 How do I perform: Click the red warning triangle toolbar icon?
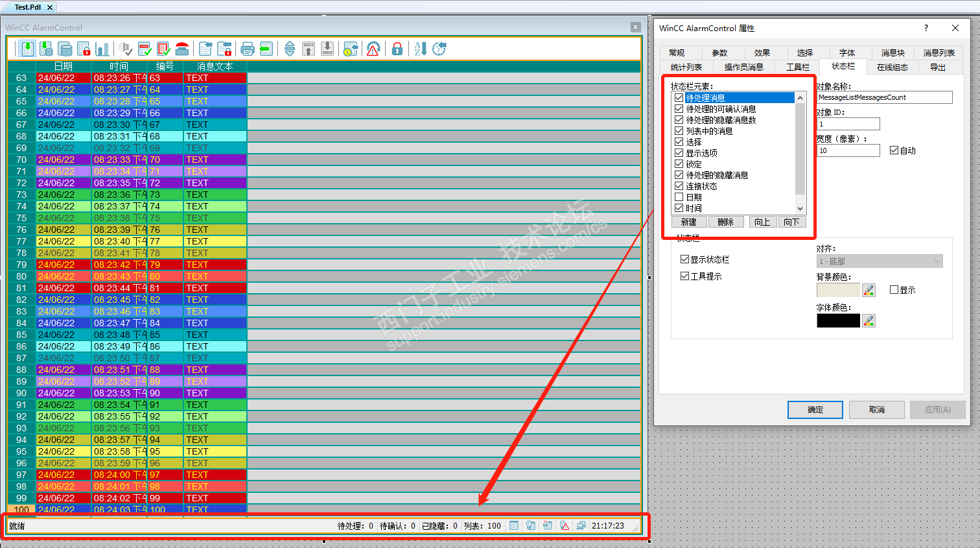[373, 49]
